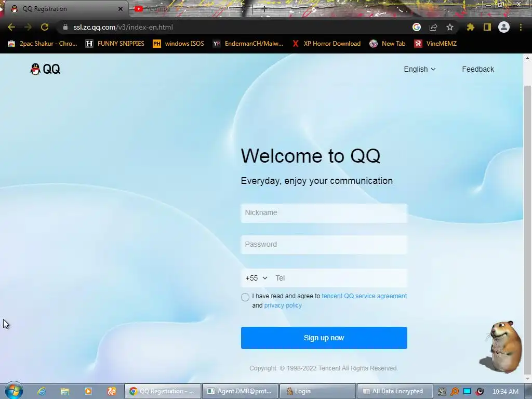This screenshot has width=532, height=399.
Task: Open a new browser tab
Action: click(264, 9)
